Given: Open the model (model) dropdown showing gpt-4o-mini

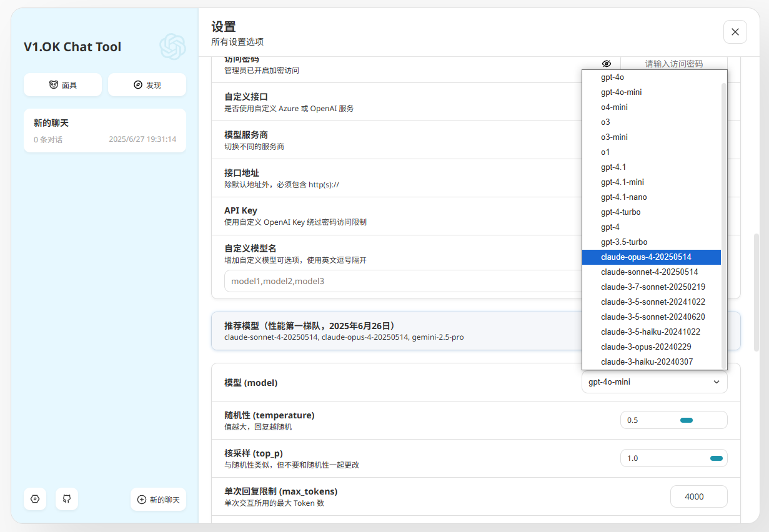Looking at the screenshot, I should [654, 382].
